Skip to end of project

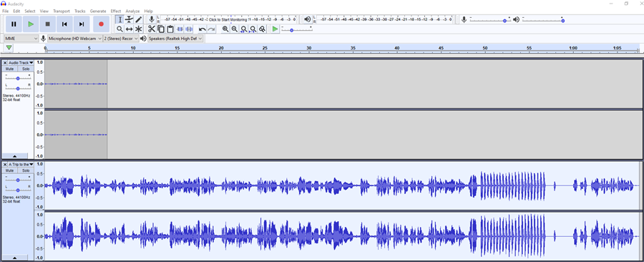tap(82, 24)
